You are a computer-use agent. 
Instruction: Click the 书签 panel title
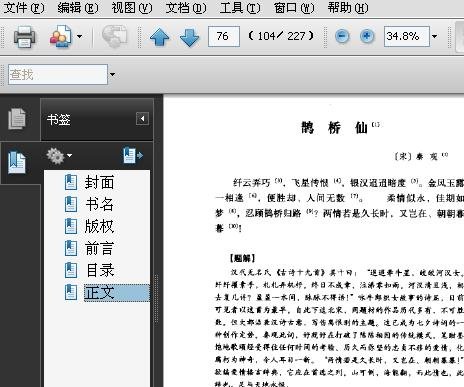pyautogui.click(x=59, y=120)
